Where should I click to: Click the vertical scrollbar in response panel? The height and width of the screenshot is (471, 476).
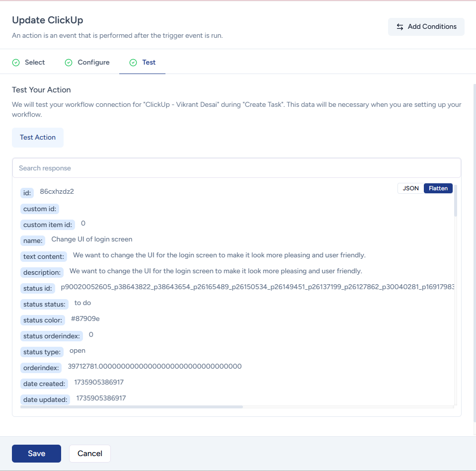456,201
